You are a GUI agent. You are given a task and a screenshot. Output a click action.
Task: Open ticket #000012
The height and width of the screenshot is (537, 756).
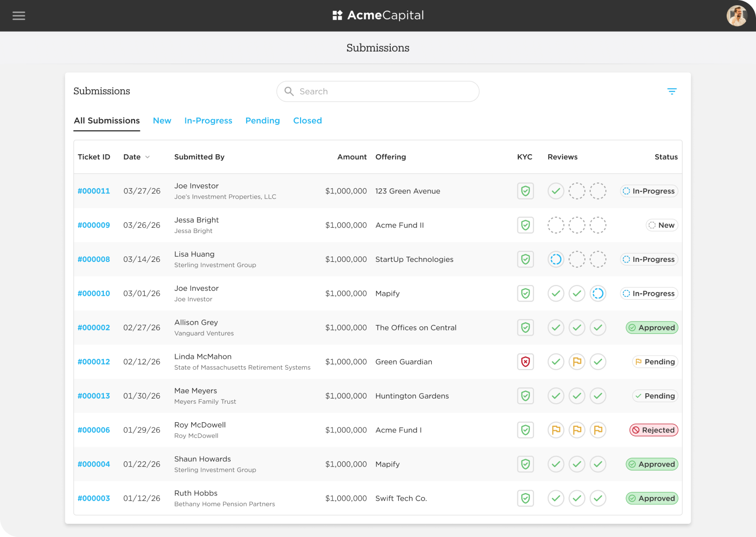94,362
